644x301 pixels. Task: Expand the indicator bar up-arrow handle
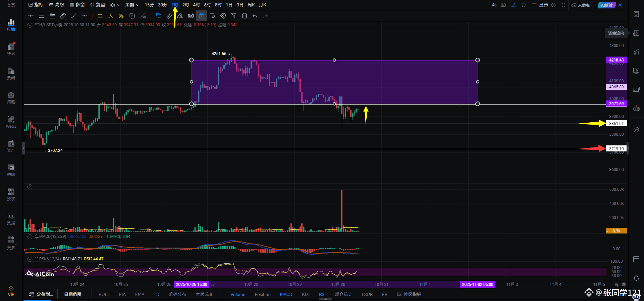click(325, 299)
